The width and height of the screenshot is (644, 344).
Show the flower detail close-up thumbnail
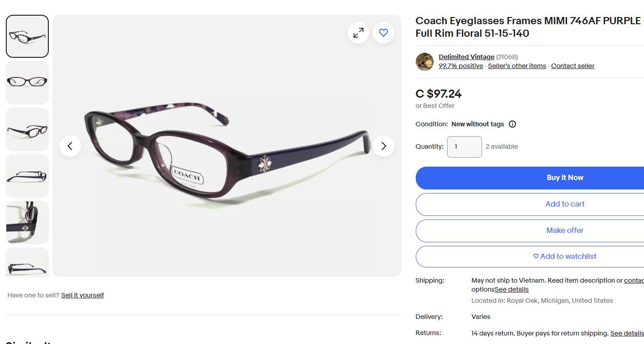(x=27, y=223)
